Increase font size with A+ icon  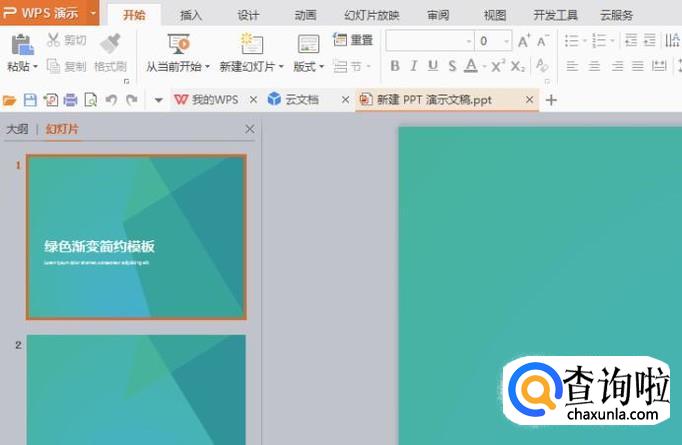pyautogui.click(x=524, y=41)
